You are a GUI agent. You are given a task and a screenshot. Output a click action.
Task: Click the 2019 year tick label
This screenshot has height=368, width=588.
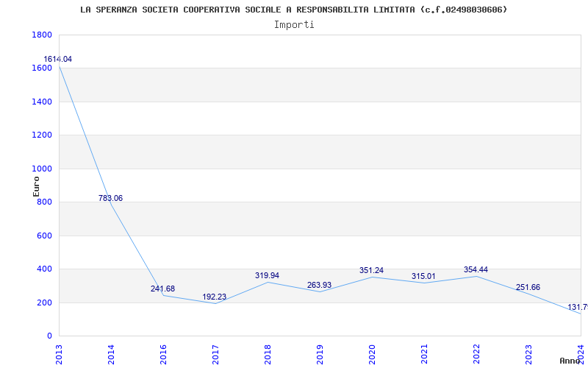tap(320, 353)
